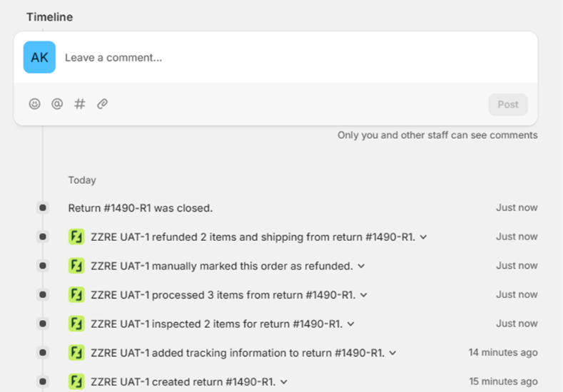
Task: Click app icon beside added tracking information entry
Action: tap(76, 352)
